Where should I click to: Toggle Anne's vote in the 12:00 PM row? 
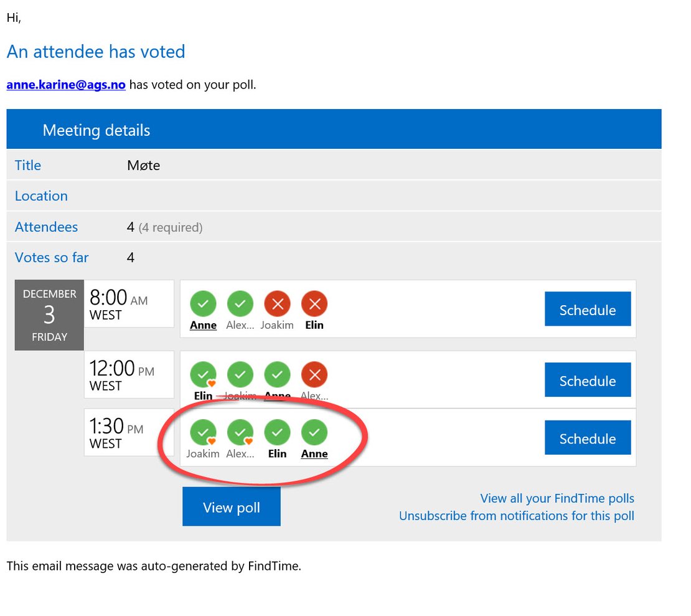(277, 374)
